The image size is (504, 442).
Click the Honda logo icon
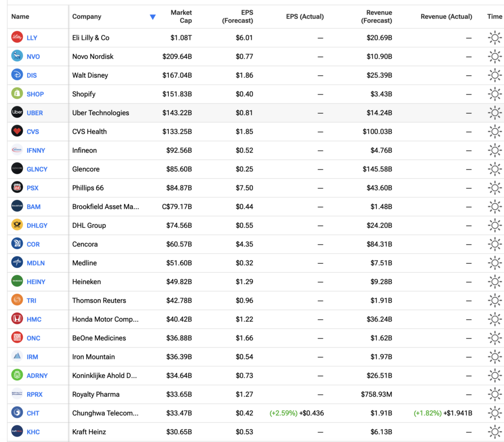point(17,318)
